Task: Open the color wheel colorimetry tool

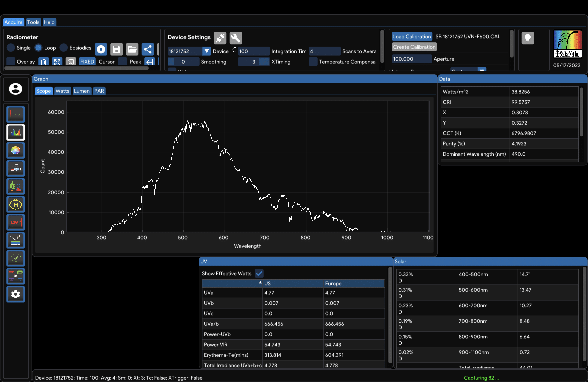Action: tap(15, 150)
